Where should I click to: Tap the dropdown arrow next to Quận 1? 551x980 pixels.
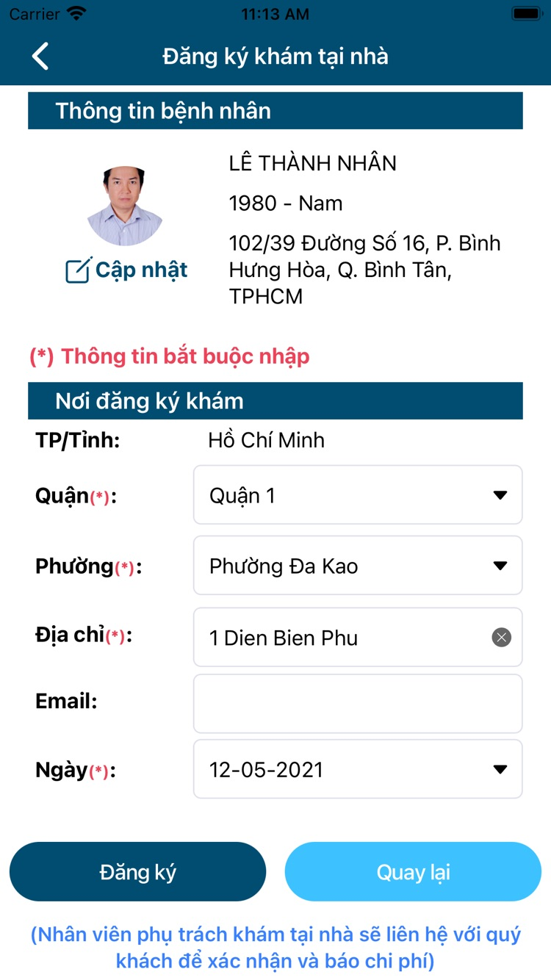[x=500, y=494]
